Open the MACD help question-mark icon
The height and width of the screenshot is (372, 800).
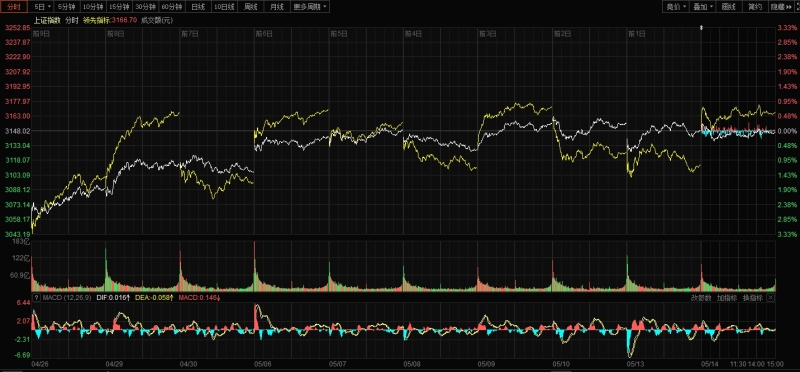pos(36,297)
